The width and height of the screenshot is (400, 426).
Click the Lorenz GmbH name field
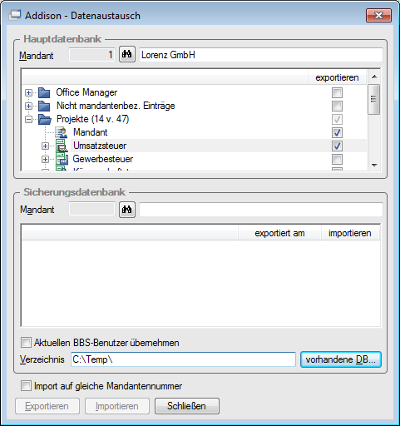pyautogui.click(x=261, y=55)
